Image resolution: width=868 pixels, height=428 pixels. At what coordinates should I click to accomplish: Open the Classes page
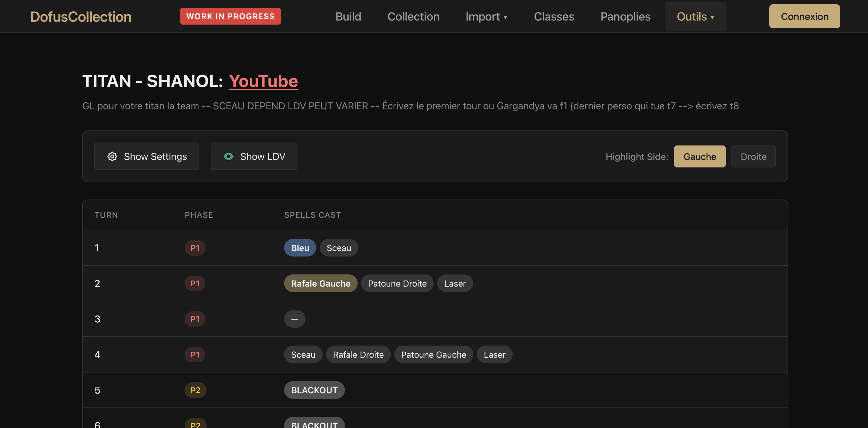(x=554, y=16)
